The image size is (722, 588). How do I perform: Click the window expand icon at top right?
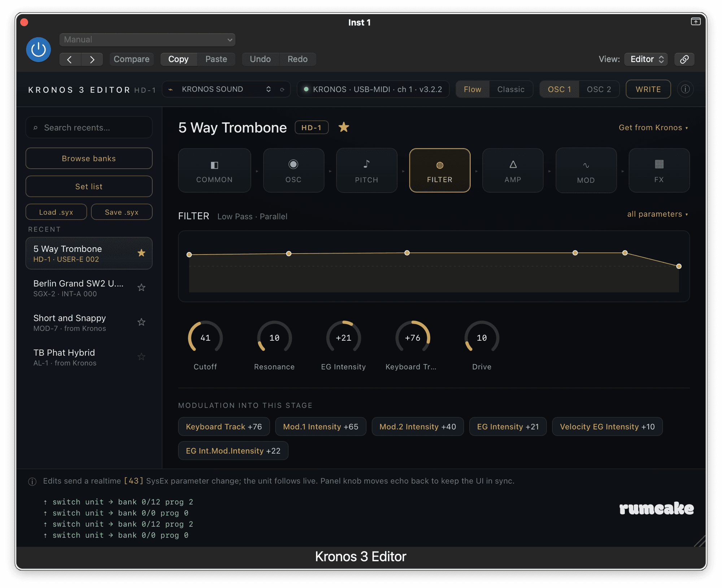[696, 22]
